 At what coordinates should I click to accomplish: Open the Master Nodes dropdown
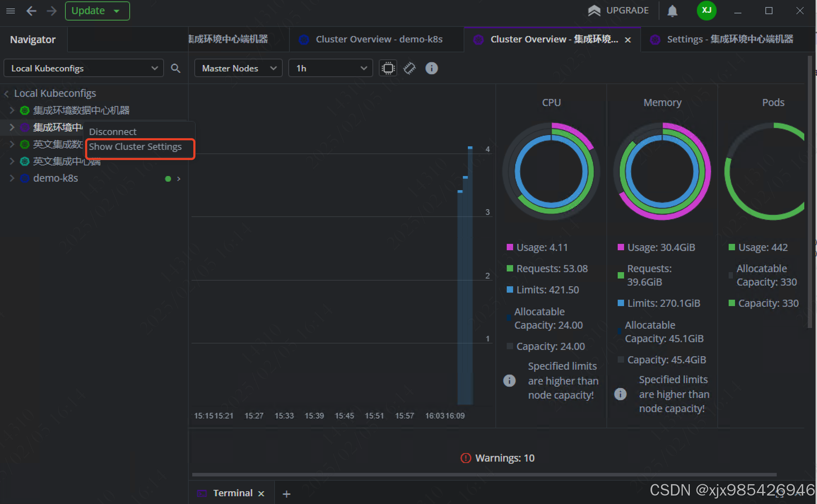239,68
